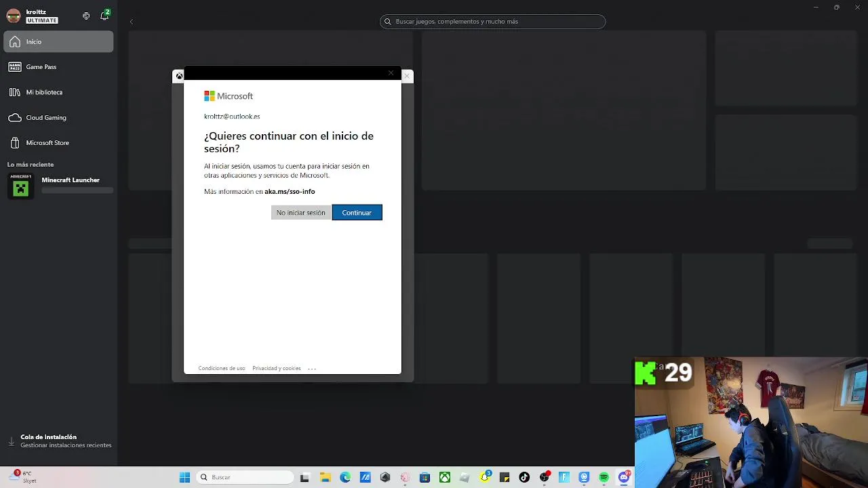Click the printer-like icon next to notifications
The height and width of the screenshot is (488, 868).
(86, 16)
